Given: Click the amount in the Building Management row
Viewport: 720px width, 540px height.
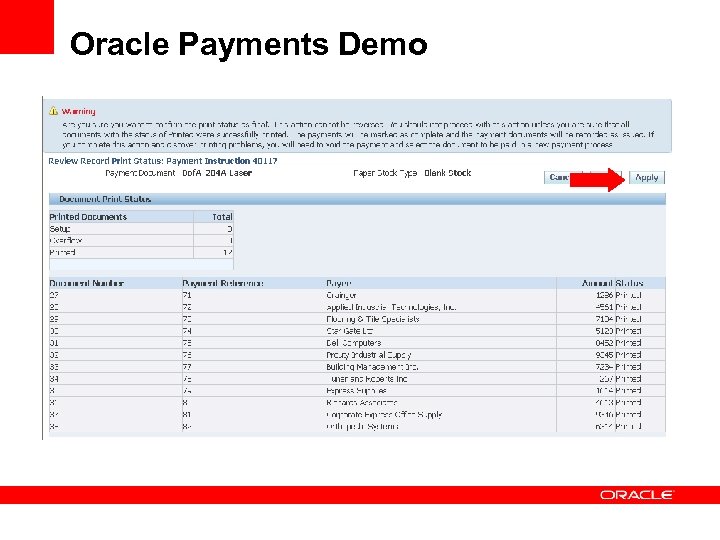Looking at the screenshot, I should point(604,367).
